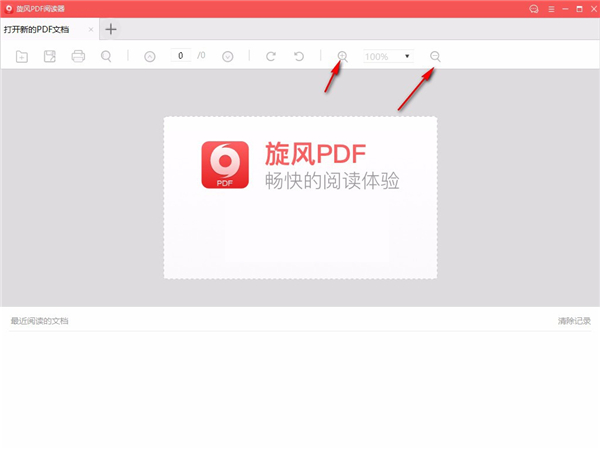
Task: Add a new tab with plus button
Action: [x=111, y=29]
